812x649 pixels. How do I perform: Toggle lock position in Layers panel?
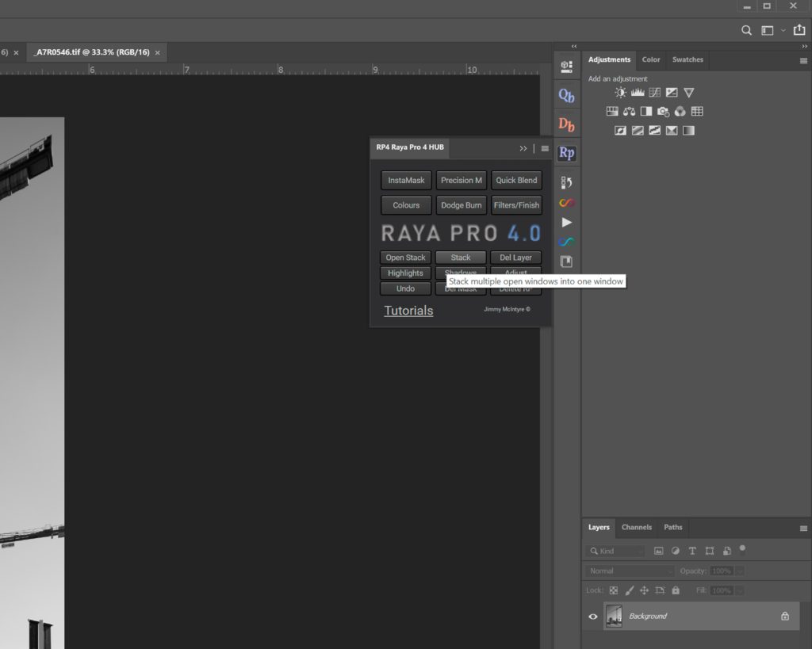tap(644, 590)
